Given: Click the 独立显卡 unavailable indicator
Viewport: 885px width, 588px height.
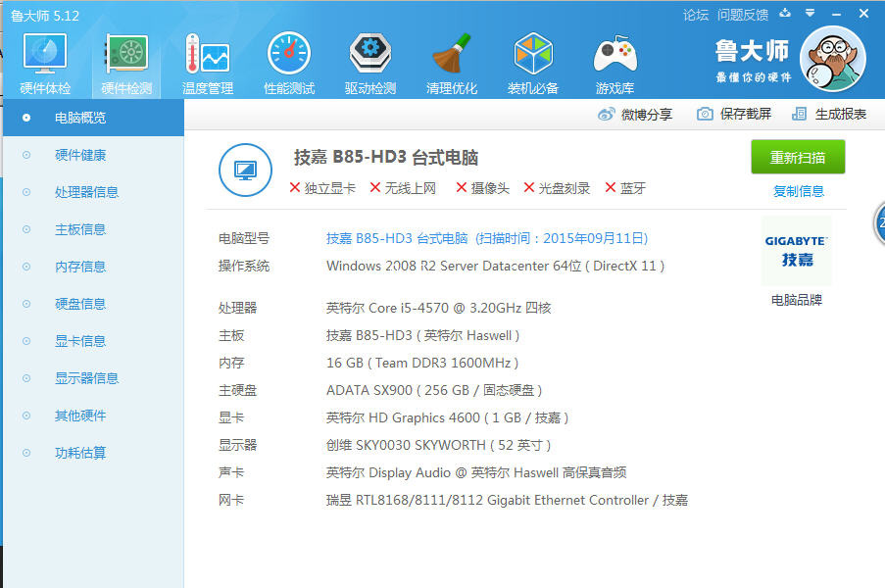Looking at the screenshot, I should pos(322,188).
